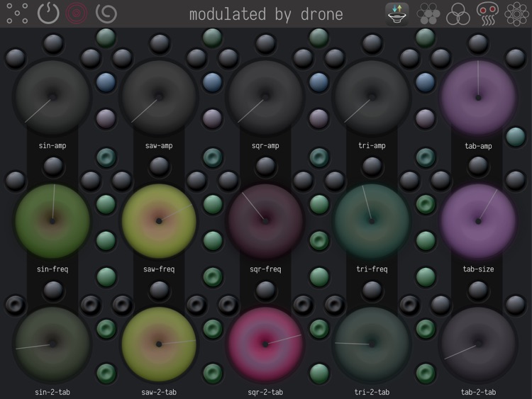Click teal ring button right of sin-amp label
This screenshot has height=399, width=532.
click(106, 157)
